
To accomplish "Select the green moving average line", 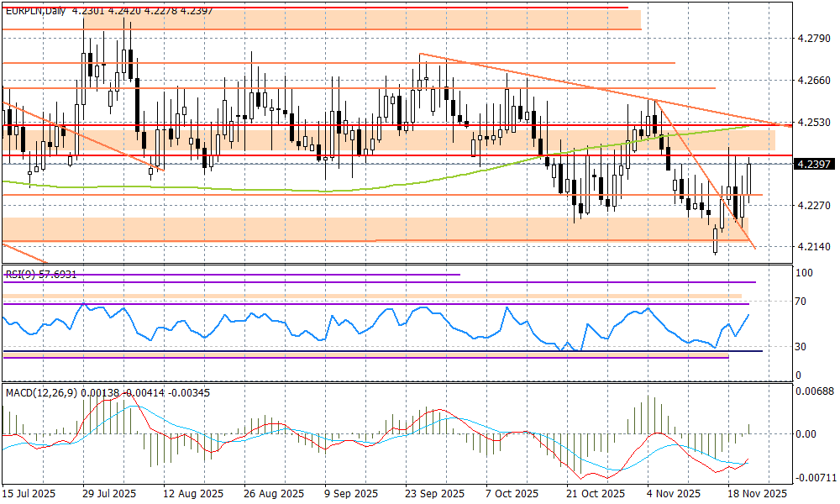I will point(252,189).
